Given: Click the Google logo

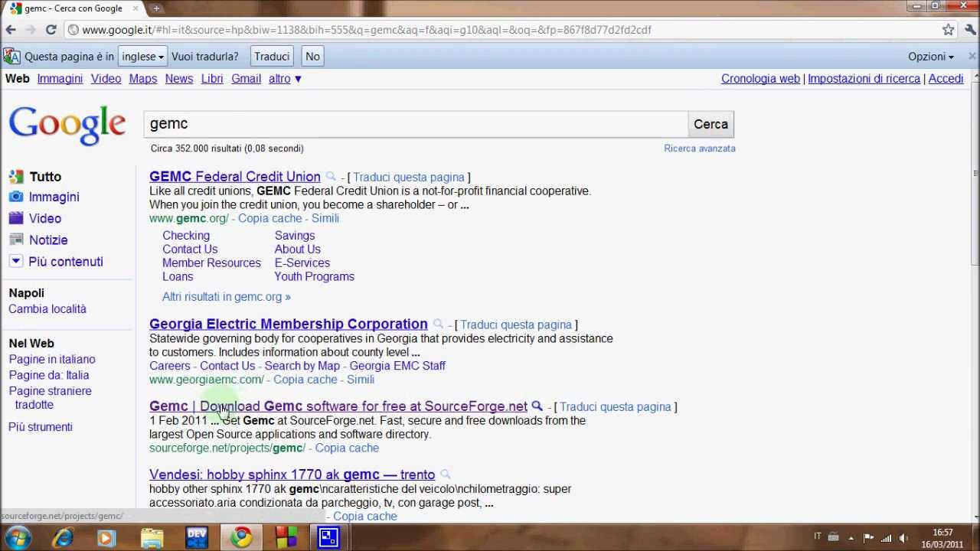Looking at the screenshot, I should [67, 126].
